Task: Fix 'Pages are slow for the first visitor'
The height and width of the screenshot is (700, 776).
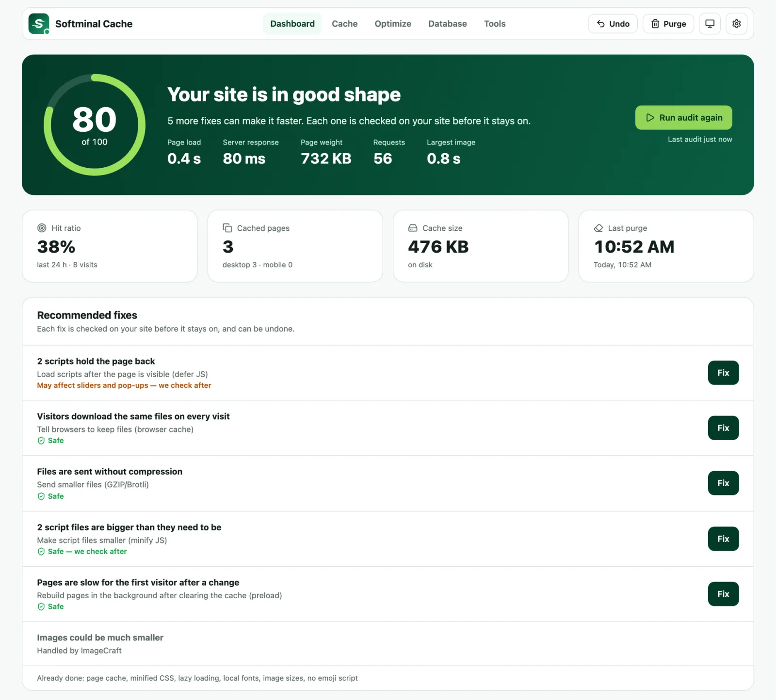Action: click(x=723, y=594)
